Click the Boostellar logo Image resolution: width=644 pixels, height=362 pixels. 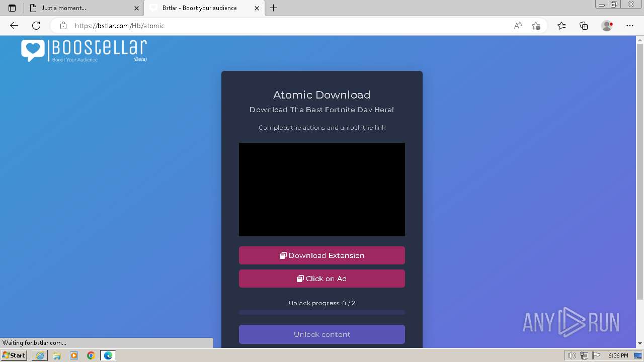[84, 51]
